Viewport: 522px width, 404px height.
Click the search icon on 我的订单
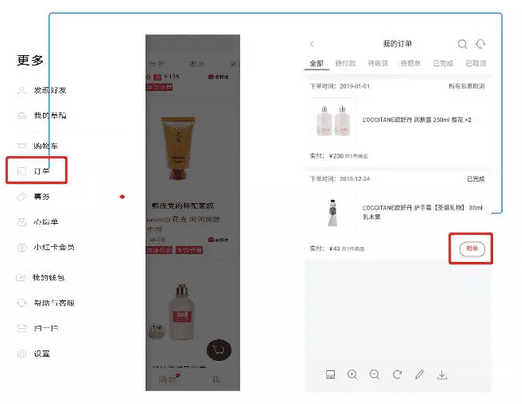(462, 44)
